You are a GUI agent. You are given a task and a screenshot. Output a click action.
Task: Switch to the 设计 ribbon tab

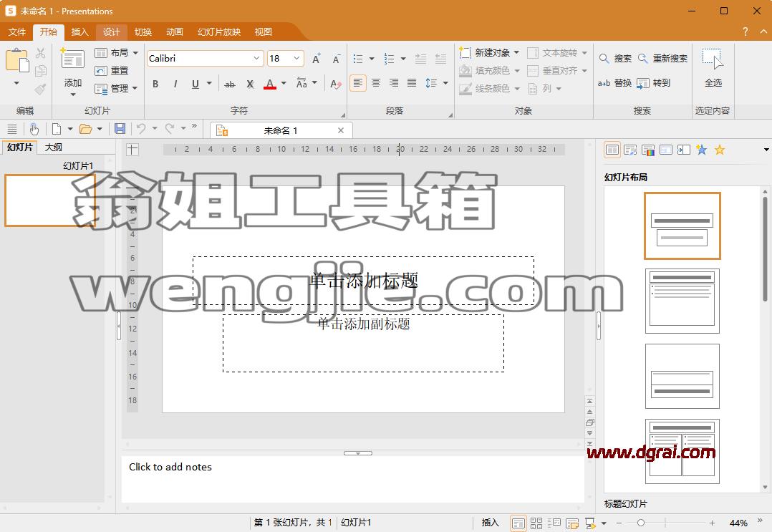tap(112, 32)
